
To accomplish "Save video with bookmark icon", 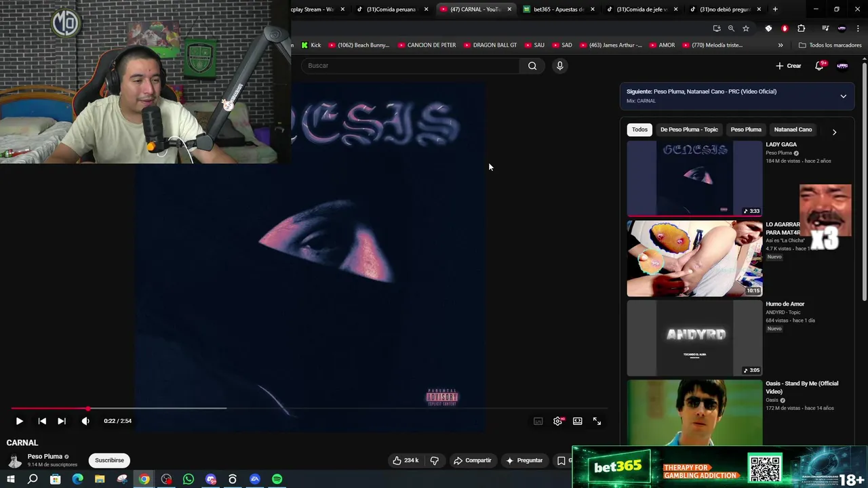I will click(x=561, y=460).
